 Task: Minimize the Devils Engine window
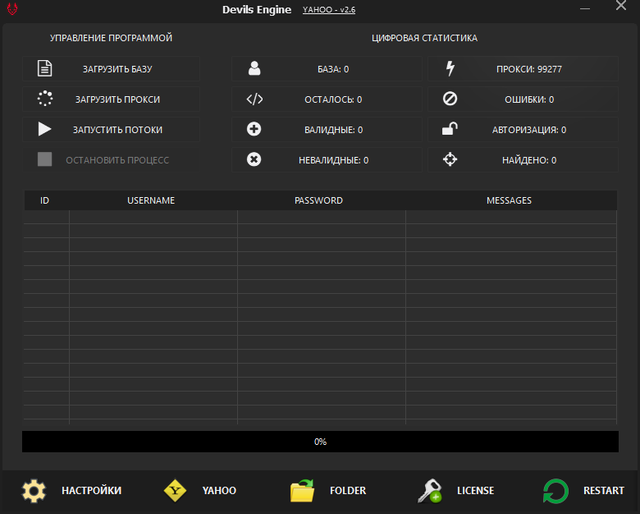pos(585,9)
